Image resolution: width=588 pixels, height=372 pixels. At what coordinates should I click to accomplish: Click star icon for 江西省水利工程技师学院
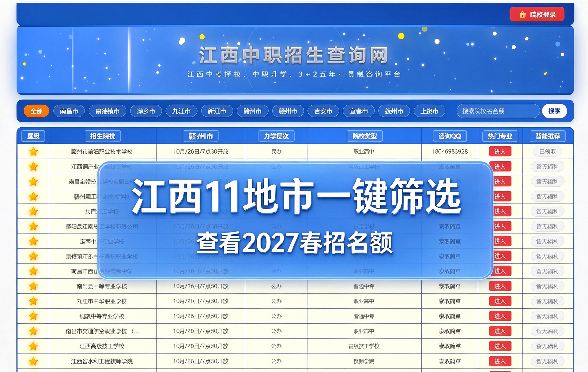click(33, 361)
